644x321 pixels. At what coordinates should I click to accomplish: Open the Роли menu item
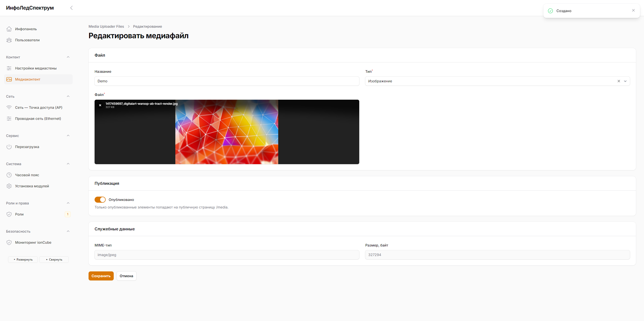click(x=19, y=214)
